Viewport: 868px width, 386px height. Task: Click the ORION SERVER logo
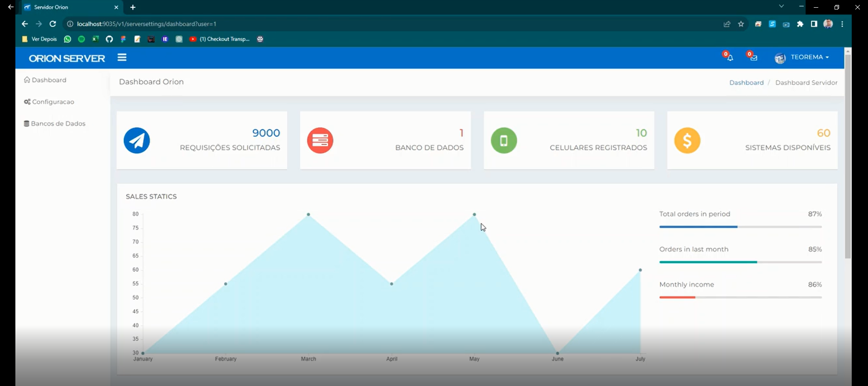click(67, 58)
